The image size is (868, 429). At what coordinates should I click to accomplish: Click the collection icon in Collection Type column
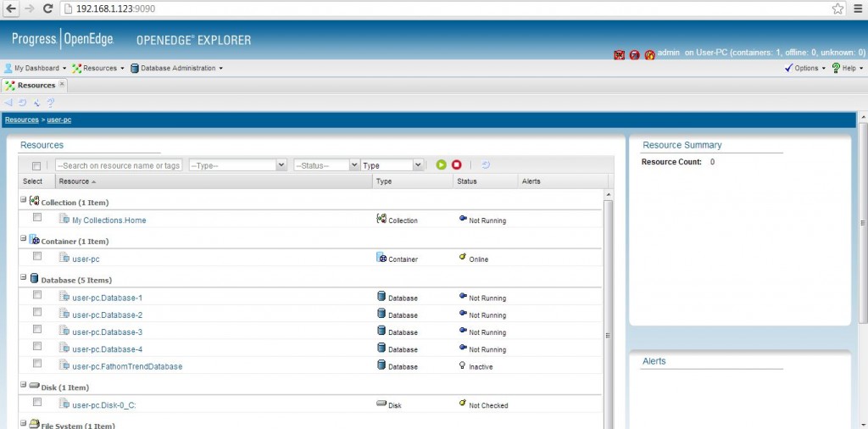tap(381, 219)
